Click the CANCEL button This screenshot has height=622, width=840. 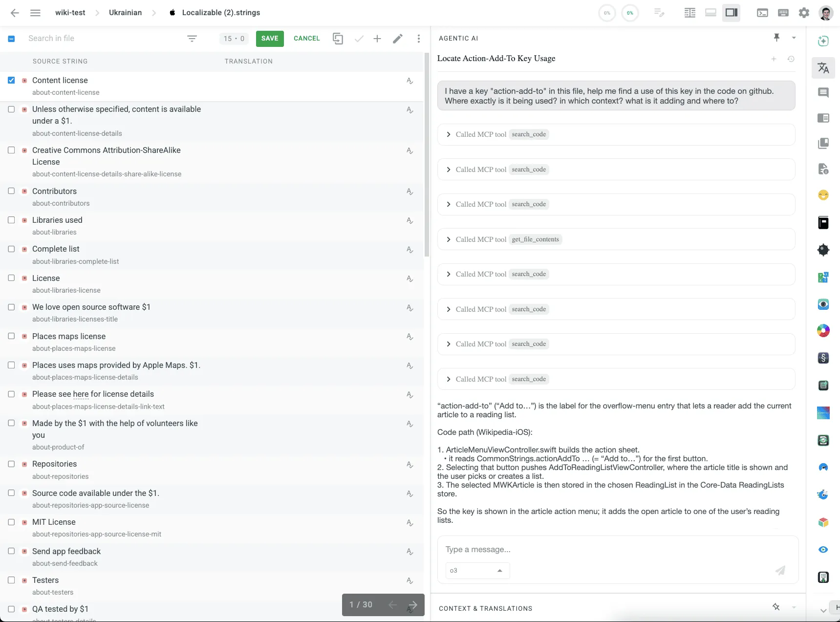[306, 39]
